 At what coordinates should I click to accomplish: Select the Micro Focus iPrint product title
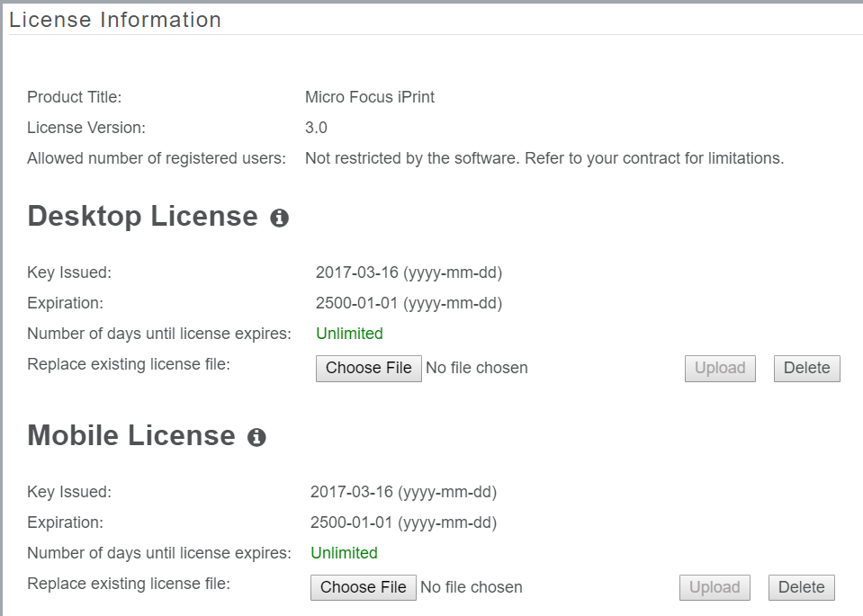pos(370,97)
